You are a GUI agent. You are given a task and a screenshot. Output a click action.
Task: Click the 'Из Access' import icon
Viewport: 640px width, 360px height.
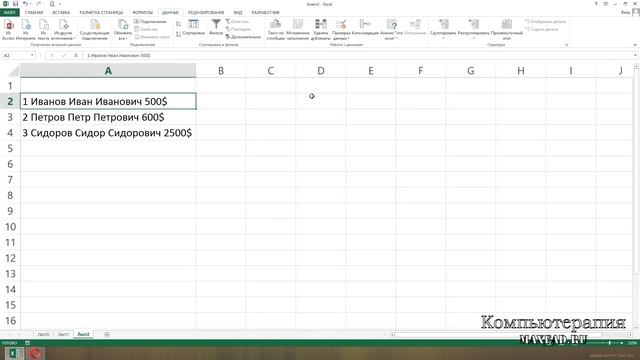pos(8,30)
